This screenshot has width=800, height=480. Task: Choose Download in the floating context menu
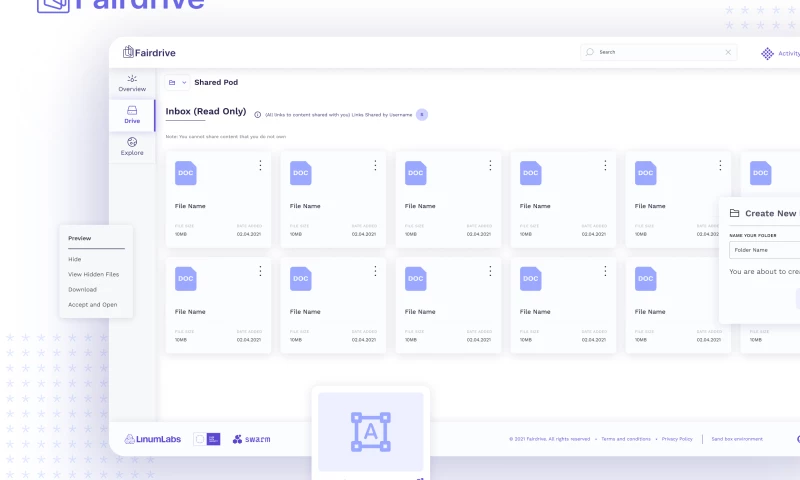pos(82,289)
